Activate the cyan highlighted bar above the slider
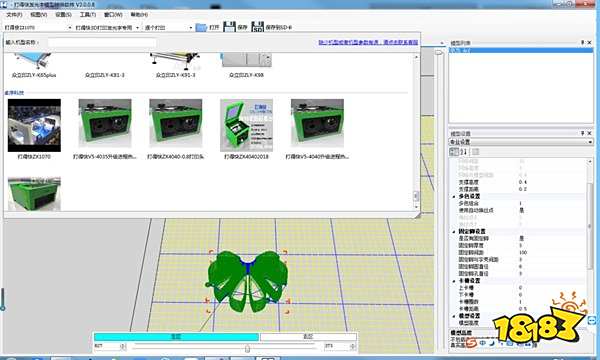The height and width of the screenshot is (360, 600). [x=176, y=337]
